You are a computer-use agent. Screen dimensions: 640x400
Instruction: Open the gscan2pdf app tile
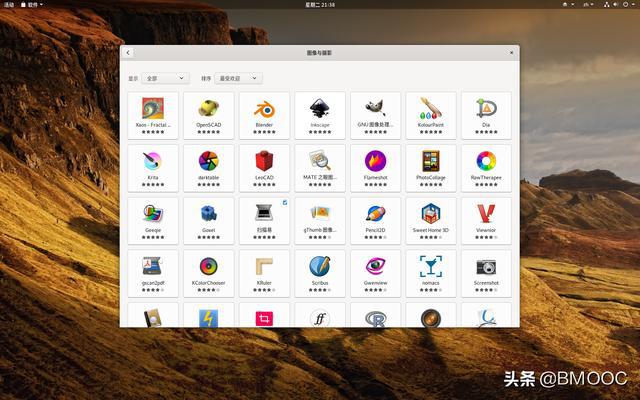153,273
